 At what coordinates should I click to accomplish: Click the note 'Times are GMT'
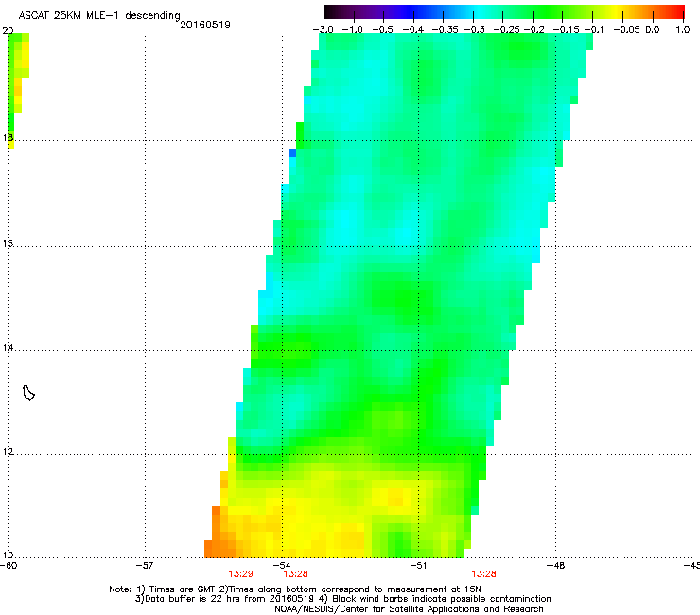[x=183, y=589]
